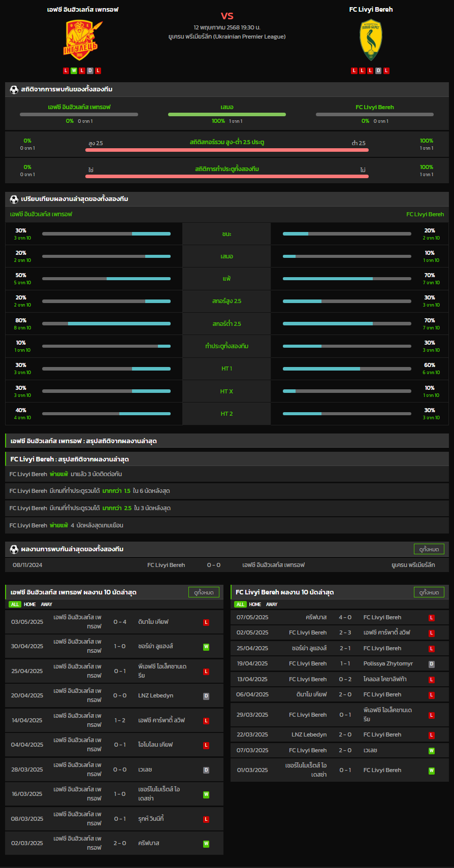This screenshot has height=868, width=454.
Task: Switch to AWAY tab in FC Livyi Bereh table
Action: 272,605
